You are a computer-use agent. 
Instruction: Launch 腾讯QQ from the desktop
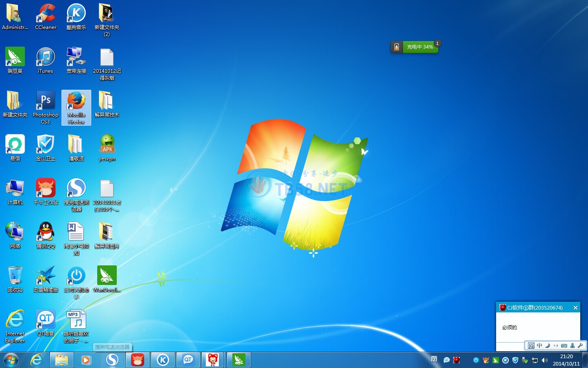[x=46, y=235]
